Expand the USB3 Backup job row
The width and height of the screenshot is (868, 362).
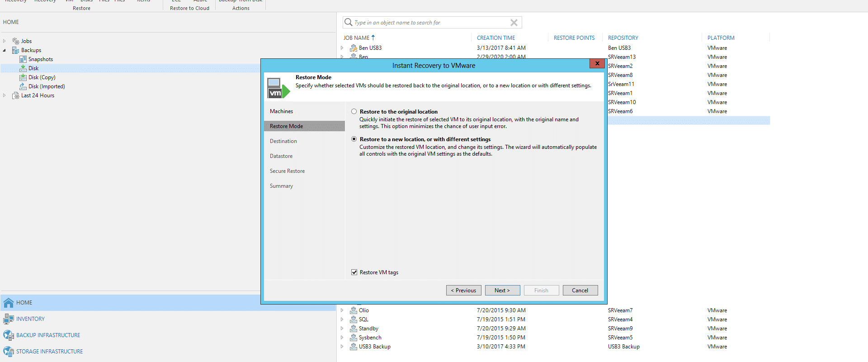click(342, 347)
